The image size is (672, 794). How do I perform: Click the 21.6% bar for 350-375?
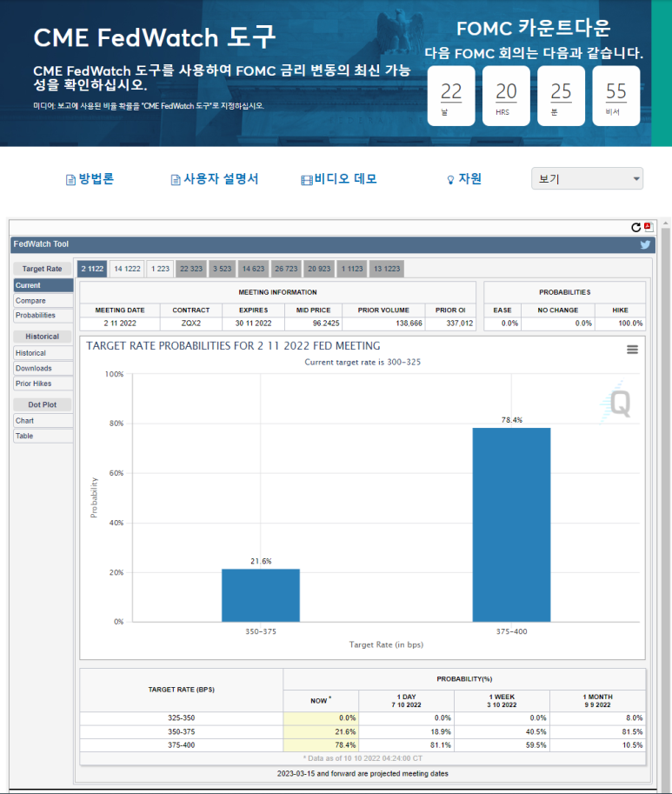pos(261,596)
